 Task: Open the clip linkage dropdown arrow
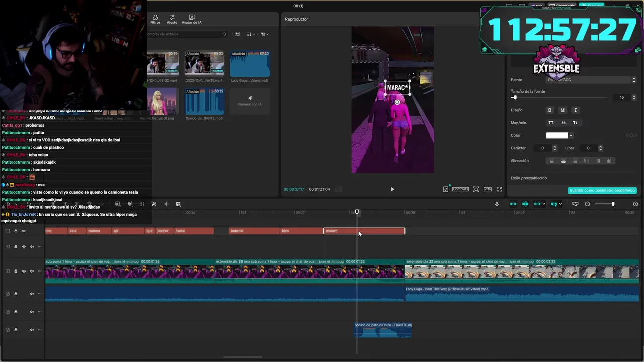[544, 204]
